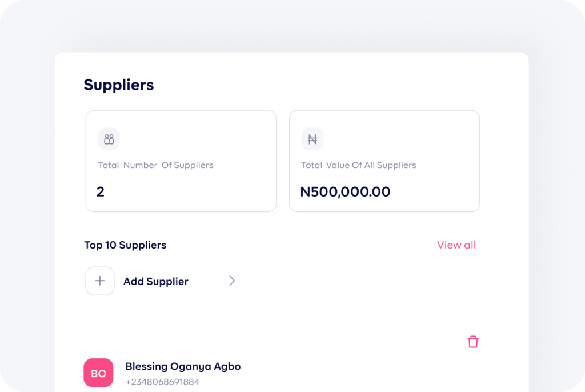Select the Total Value Of All Suppliers card

tap(384, 161)
